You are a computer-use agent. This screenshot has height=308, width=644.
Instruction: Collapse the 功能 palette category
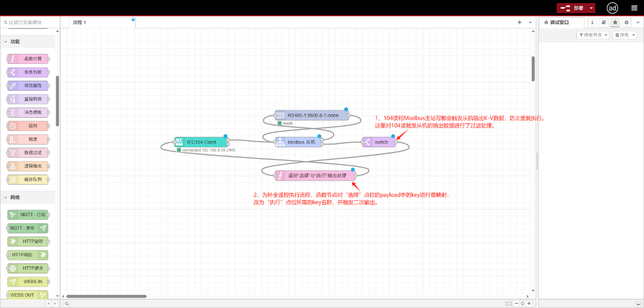(x=6, y=42)
